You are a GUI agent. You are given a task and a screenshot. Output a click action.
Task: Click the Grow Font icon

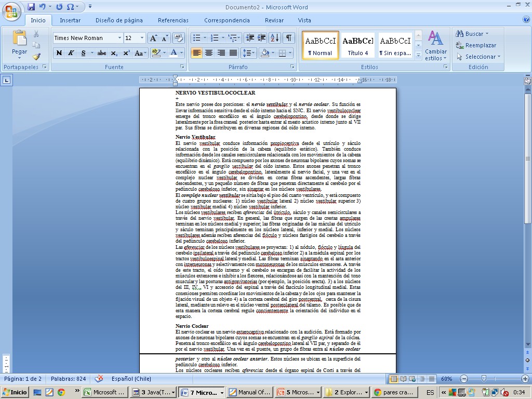pyautogui.click(x=153, y=38)
